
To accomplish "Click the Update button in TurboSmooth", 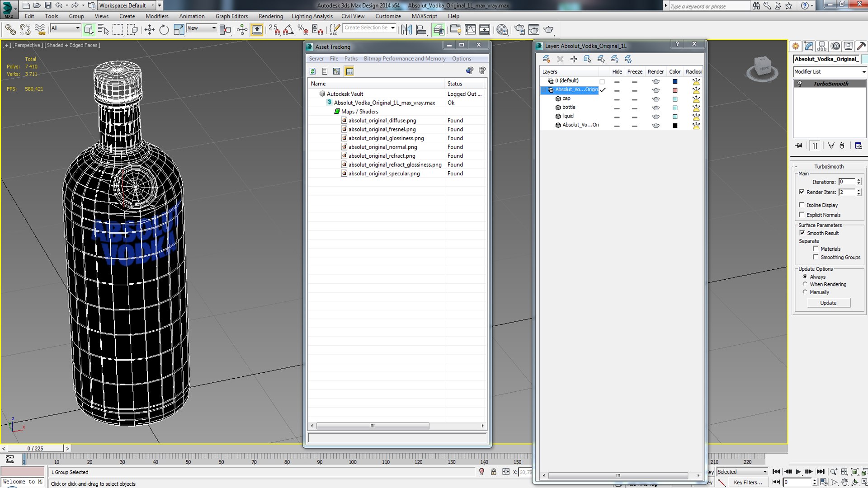I will (x=828, y=303).
